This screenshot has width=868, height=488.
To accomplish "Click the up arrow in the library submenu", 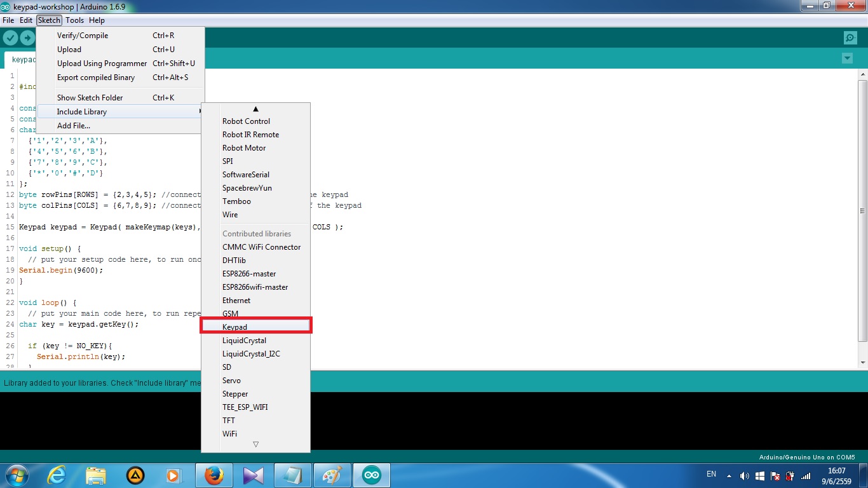I will pyautogui.click(x=255, y=109).
